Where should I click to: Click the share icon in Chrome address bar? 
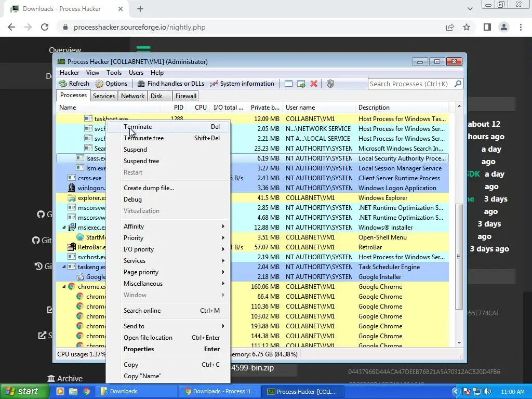(x=450, y=27)
